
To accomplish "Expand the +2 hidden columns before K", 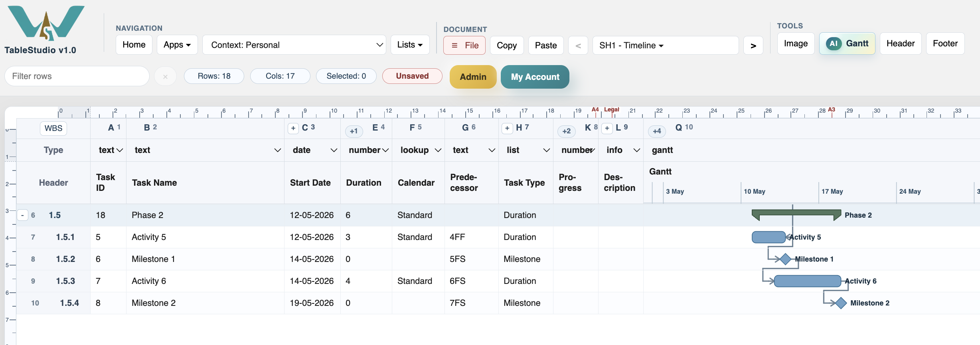I will pyautogui.click(x=567, y=131).
